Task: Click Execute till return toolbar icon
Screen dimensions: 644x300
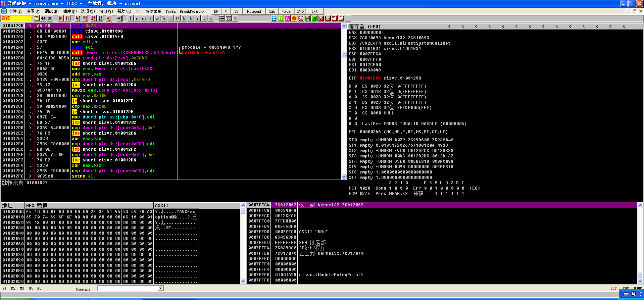Action: pos(109,18)
